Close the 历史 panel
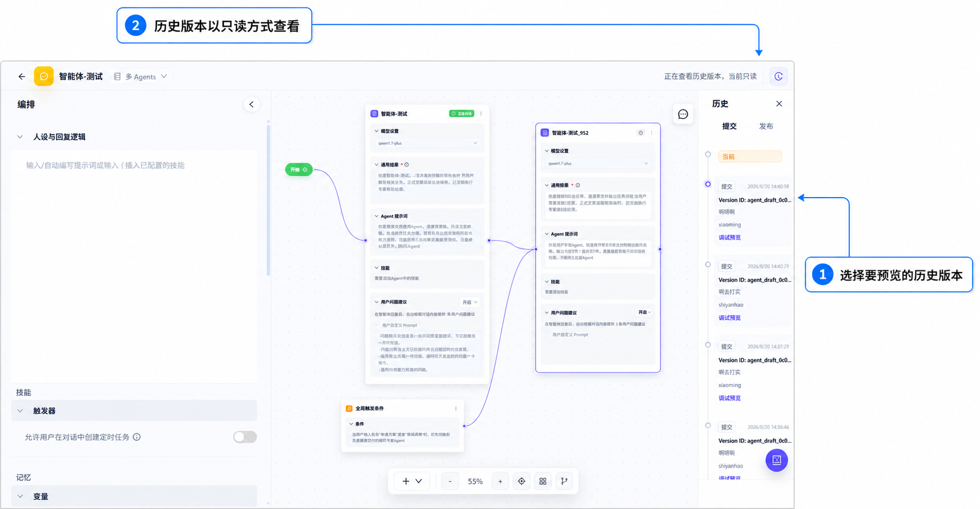Screen dimensions: 980x509 pyautogui.click(x=779, y=104)
